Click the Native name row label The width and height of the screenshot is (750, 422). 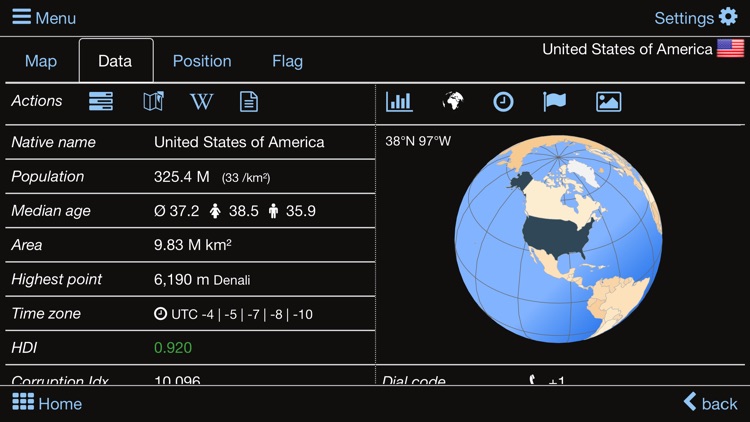(53, 142)
